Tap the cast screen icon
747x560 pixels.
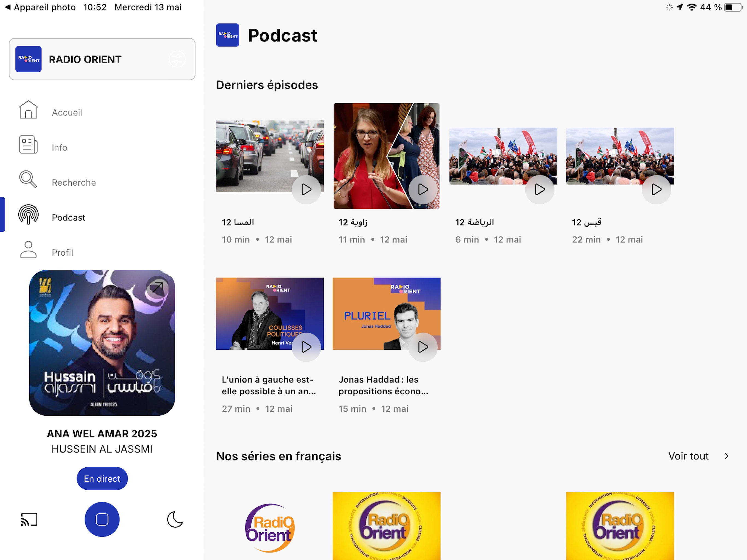(x=29, y=520)
